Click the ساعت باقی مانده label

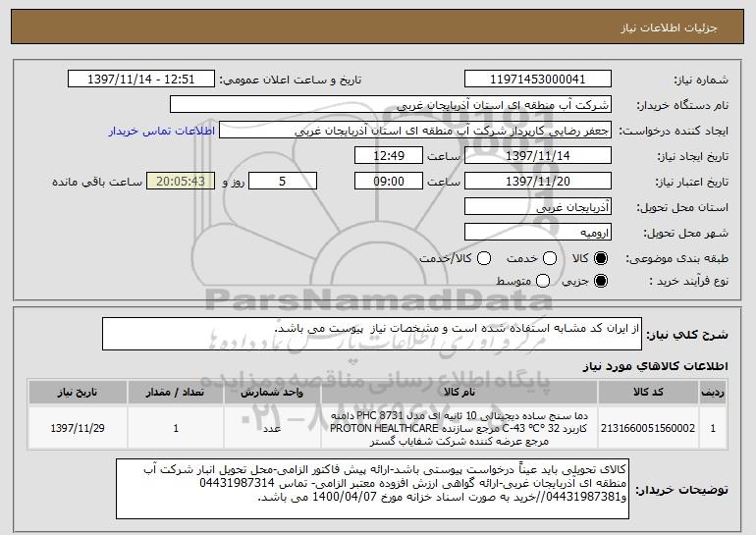tap(97, 182)
